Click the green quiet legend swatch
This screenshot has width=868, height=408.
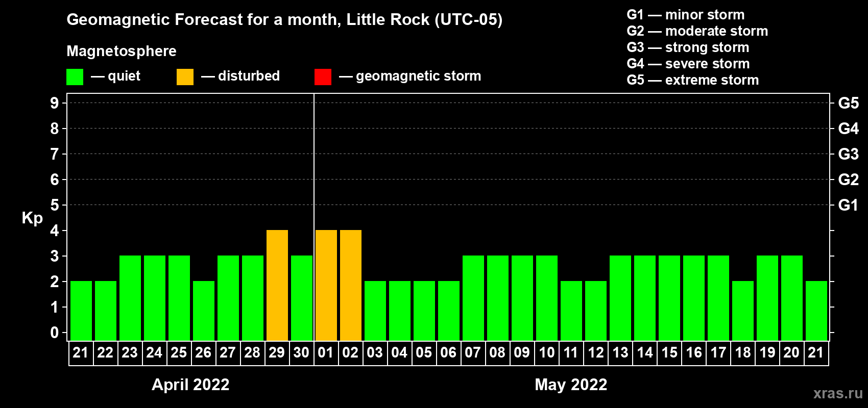point(75,77)
